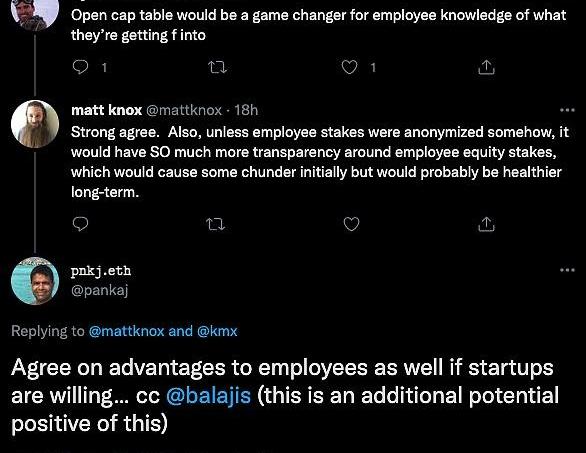Image resolution: width=586 pixels, height=453 pixels.
Task: Open the @pankaj handle
Action: [x=99, y=290]
